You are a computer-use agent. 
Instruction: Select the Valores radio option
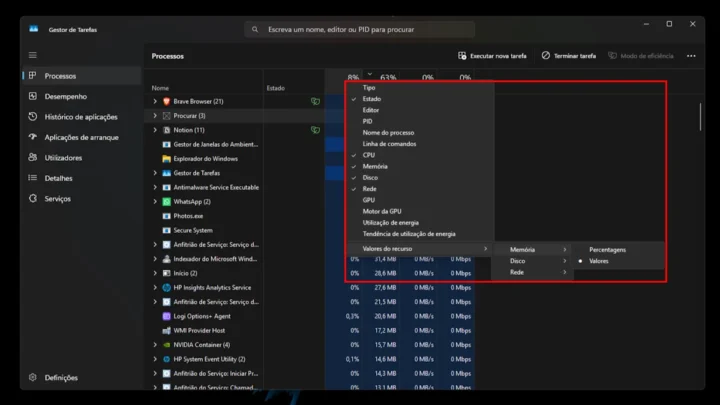599,261
